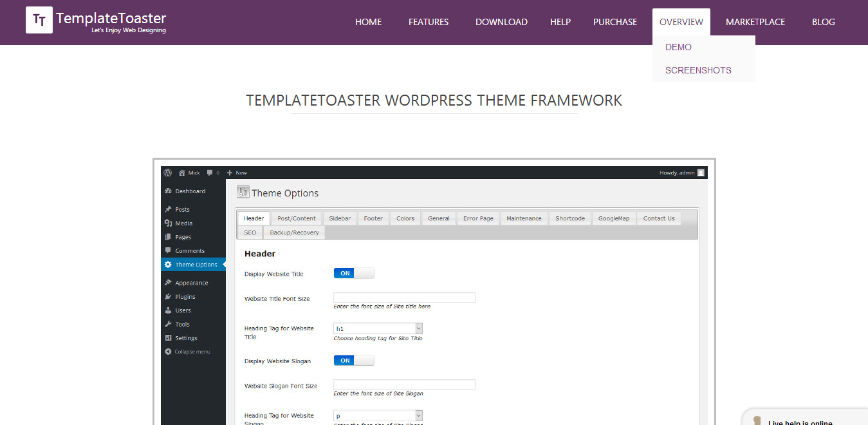This screenshot has width=868, height=425.
Task: Click the Website Title Font Size field
Action: pyautogui.click(x=404, y=297)
